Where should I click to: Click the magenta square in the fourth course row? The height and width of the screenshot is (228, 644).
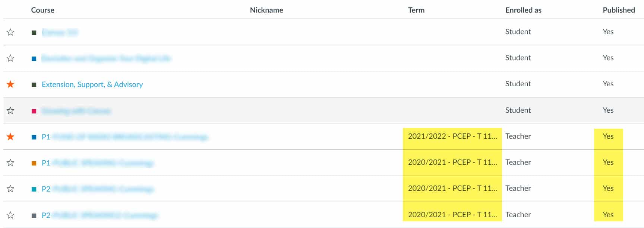34,110
